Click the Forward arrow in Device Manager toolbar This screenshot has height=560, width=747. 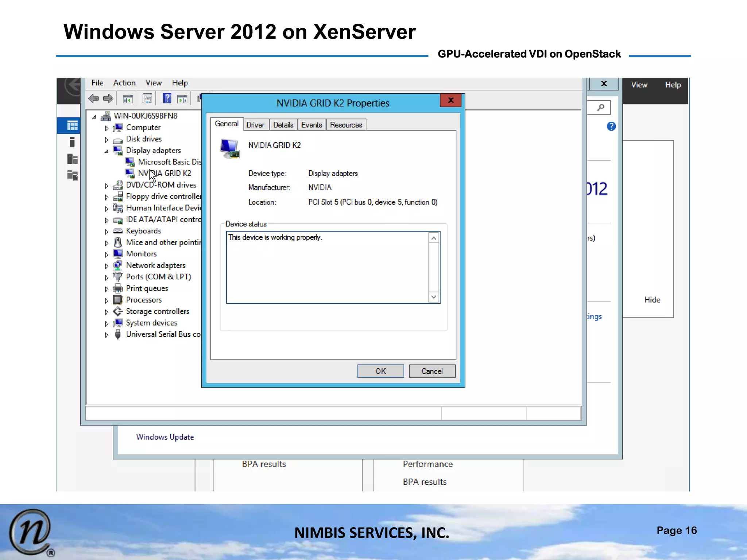[108, 98]
